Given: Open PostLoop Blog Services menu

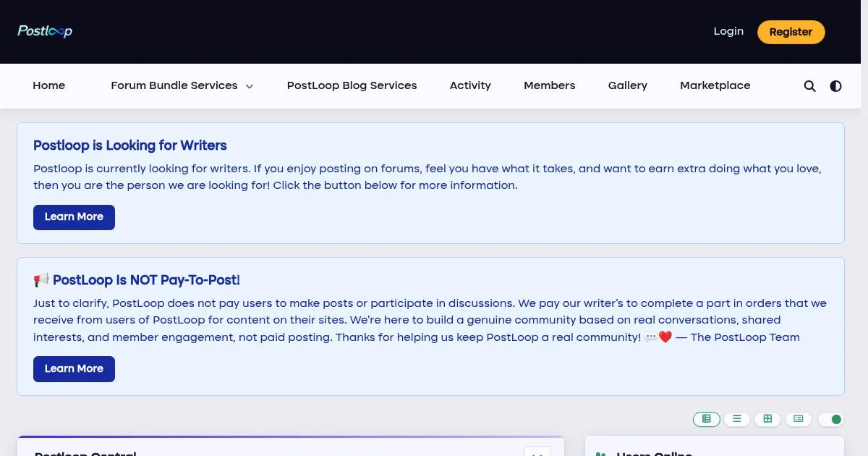Looking at the screenshot, I should 352,85.
